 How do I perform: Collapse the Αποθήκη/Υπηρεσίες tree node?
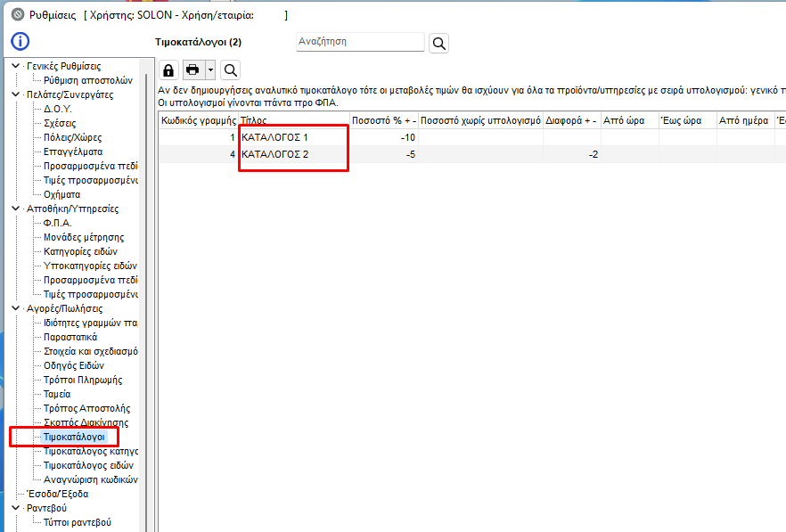(x=15, y=209)
